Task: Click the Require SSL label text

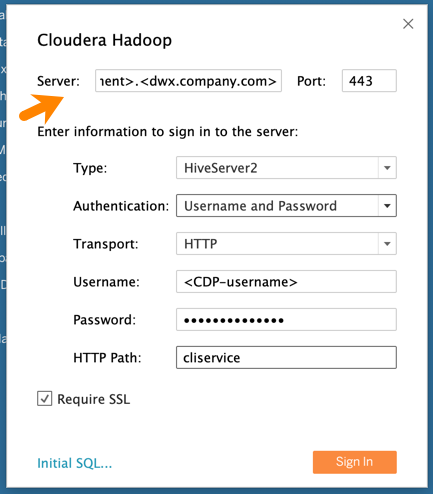Action: (x=93, y=399)
